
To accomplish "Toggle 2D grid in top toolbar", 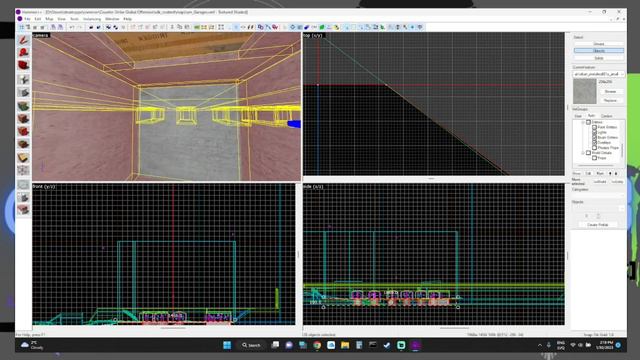I will point(21,27).
